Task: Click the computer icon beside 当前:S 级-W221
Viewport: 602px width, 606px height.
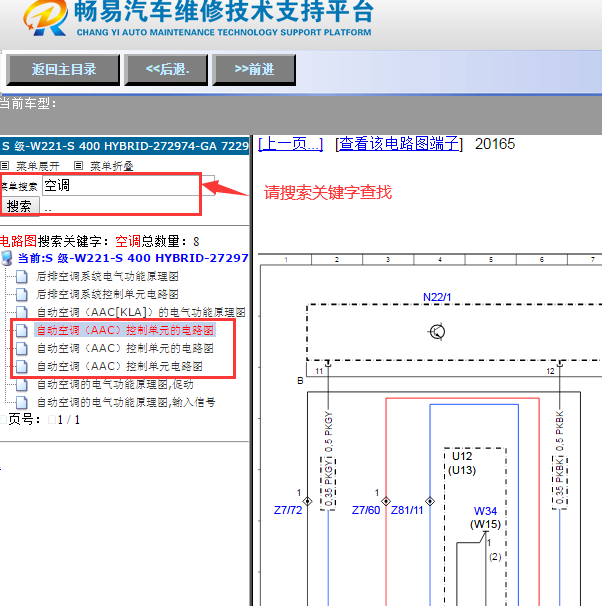Action: click(x=7, y=258)
